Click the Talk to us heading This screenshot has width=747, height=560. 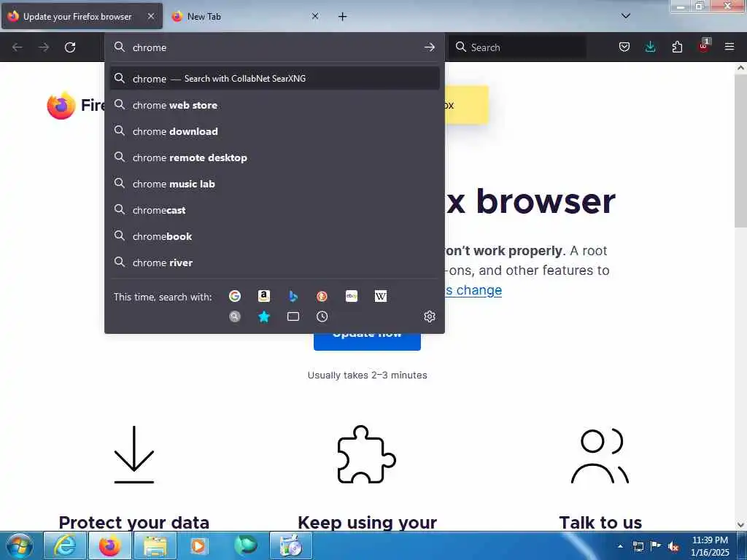(x=600, y=522)
